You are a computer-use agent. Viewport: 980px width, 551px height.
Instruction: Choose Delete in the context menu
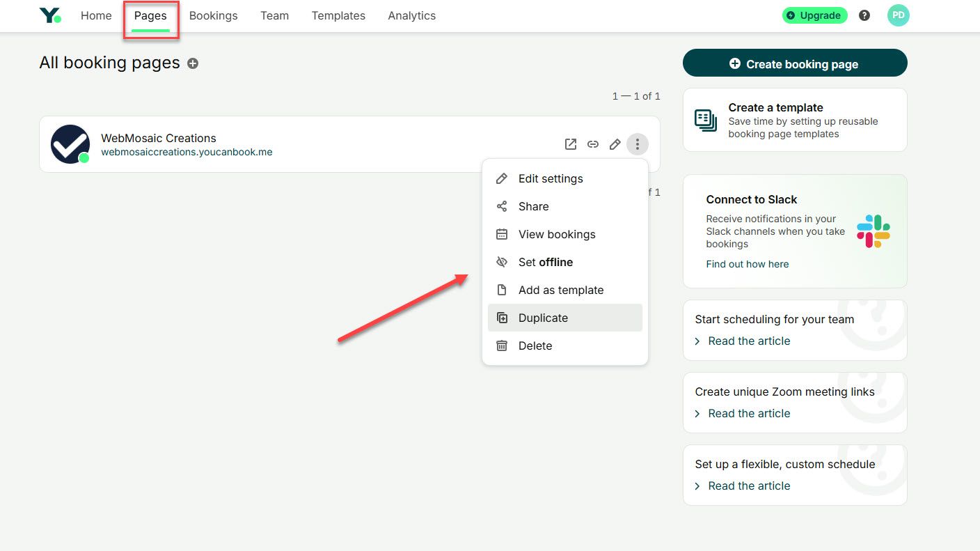(535, 346)
